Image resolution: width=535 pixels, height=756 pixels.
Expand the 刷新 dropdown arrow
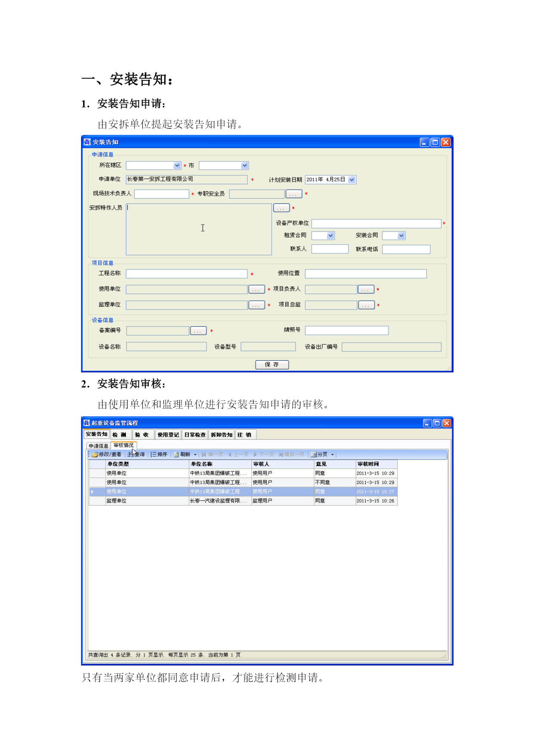(195, 455)
